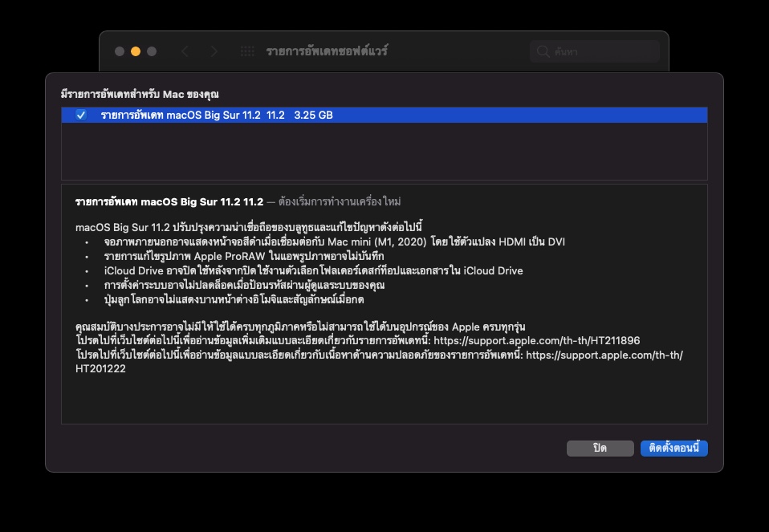Click the รายการอัพเดทซอฟต์แวร์ window title
Screen dimensions: 769x532
click(327, 51)
